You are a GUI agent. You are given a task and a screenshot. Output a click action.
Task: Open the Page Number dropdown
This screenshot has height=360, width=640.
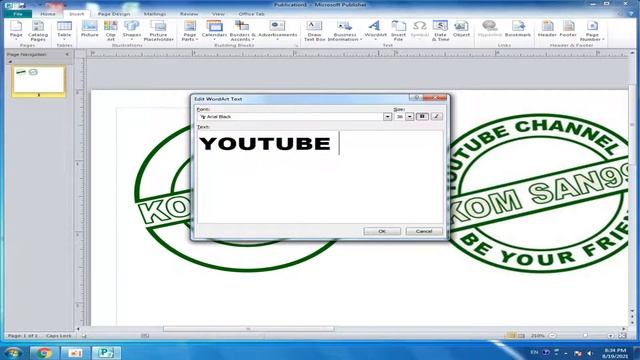tap(592, 31)
